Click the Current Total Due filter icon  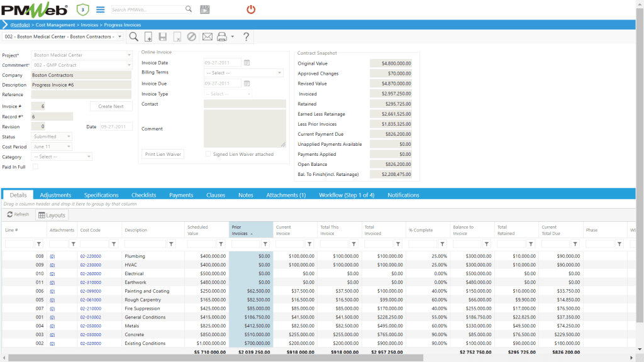click(575, 244)
